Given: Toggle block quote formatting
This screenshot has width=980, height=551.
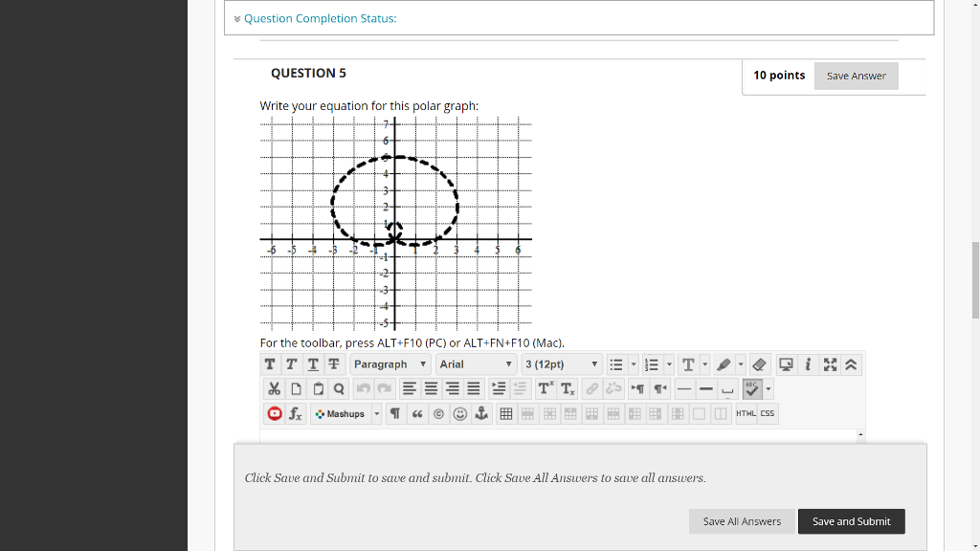Looking at the screenshot, I should pos(417,413).
